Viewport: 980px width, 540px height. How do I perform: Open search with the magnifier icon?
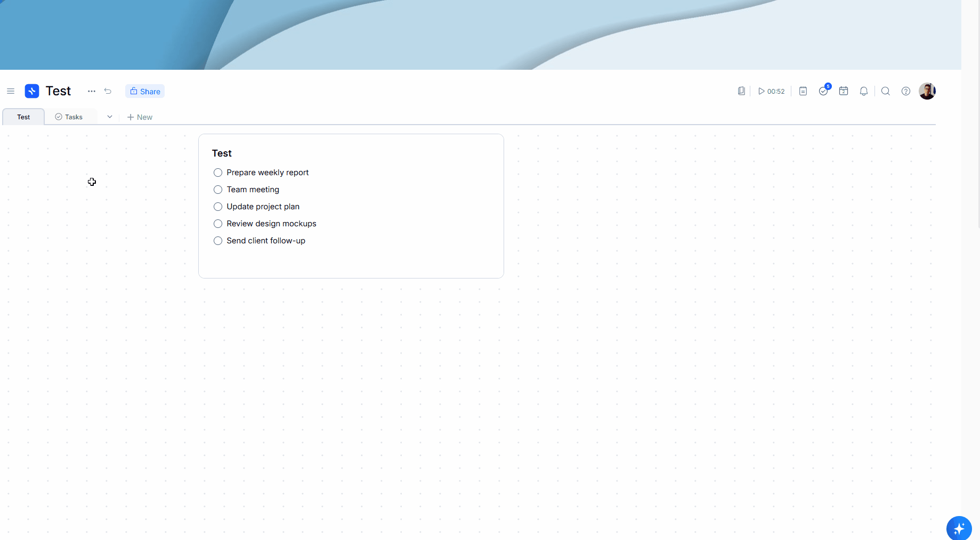pos(885,91)
